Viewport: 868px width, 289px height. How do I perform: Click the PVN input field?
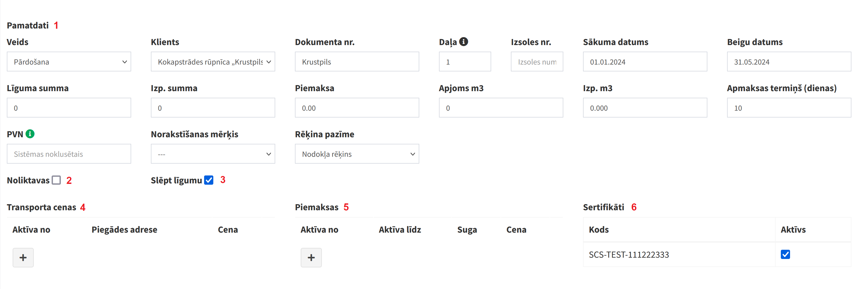[69, 154]
